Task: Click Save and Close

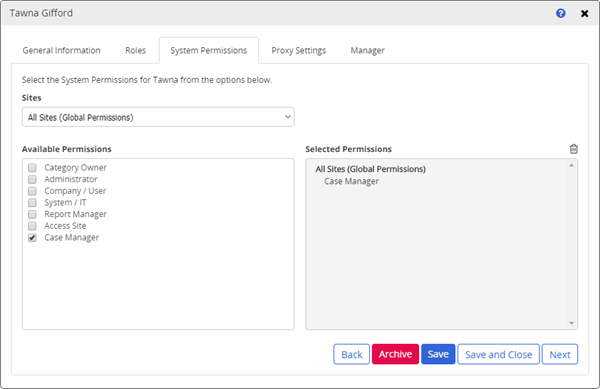Action: click(x=499, y=354)
